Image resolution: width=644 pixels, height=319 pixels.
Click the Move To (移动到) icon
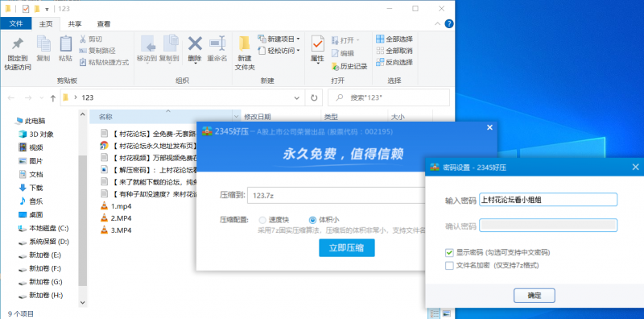[147, 44]
